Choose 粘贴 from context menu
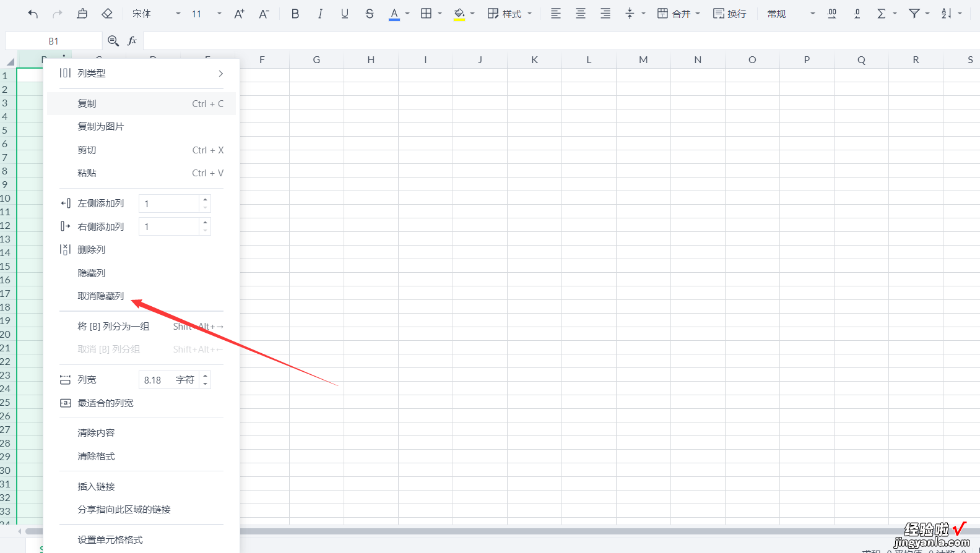Screen dimensions: 980x553 click(x=141, y=173)
